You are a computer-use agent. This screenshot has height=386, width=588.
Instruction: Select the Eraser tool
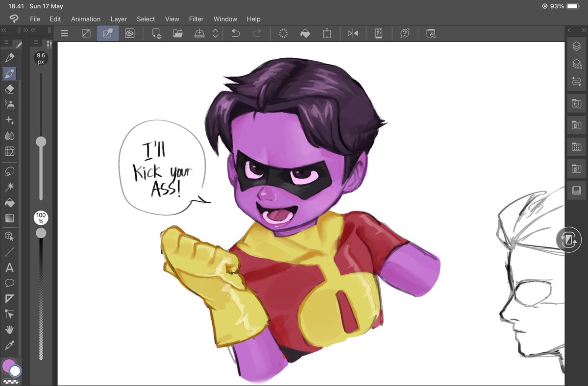pos(9,89)
